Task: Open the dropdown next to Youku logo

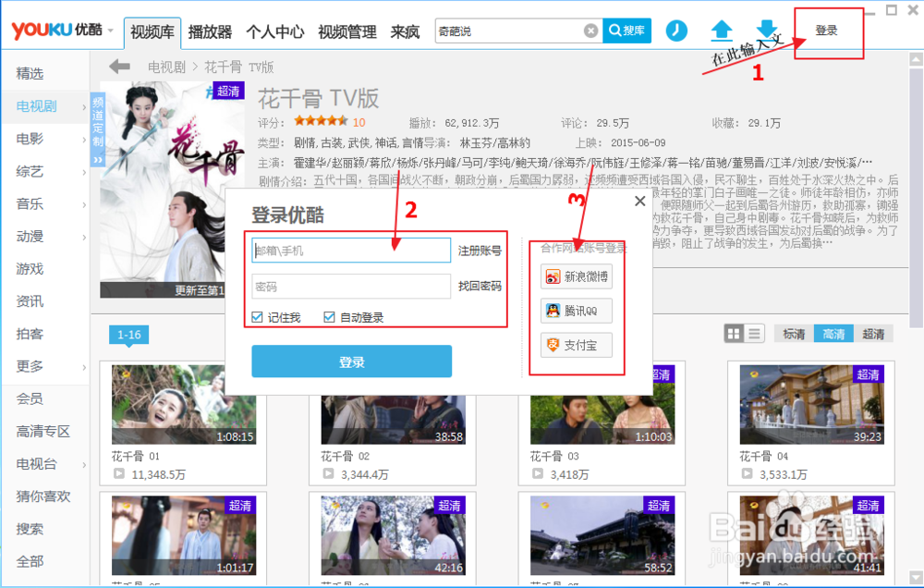Action: 110,31
